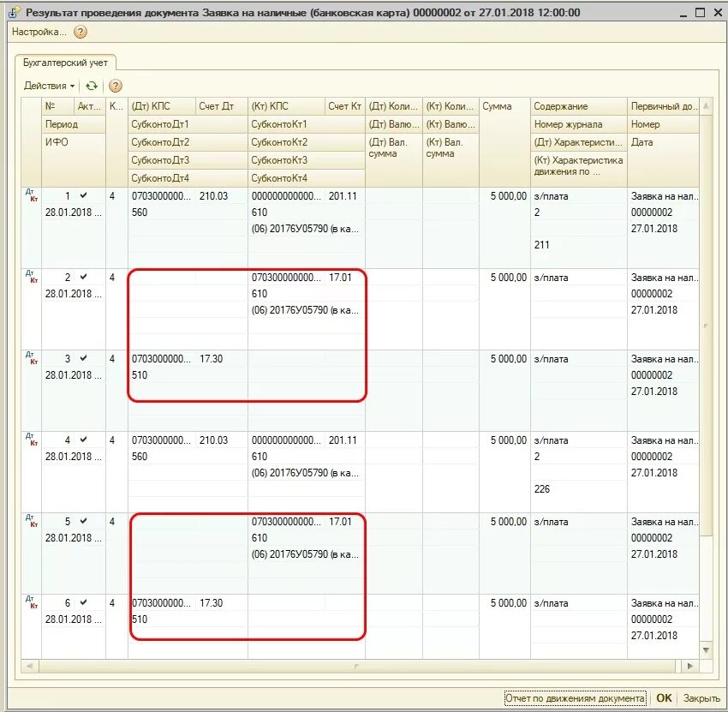Toggle active checkmark of entry 6
This screenshot has width=728, height=712.
[x=84, y=602]
